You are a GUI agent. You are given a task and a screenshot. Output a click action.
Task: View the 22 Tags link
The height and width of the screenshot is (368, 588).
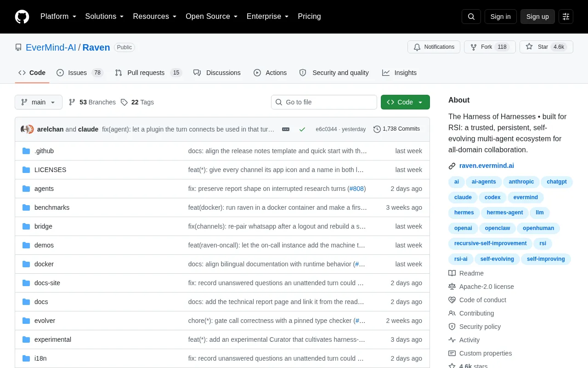[x=137, y=102]
